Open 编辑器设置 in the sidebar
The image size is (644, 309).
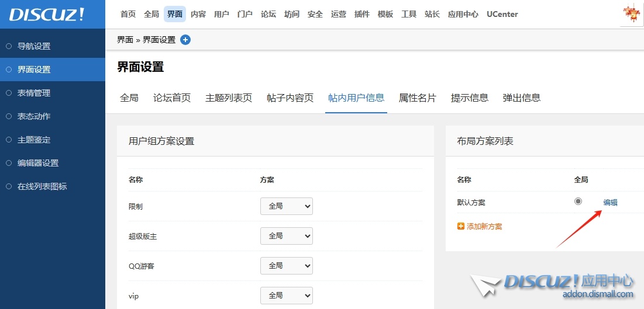53,164
